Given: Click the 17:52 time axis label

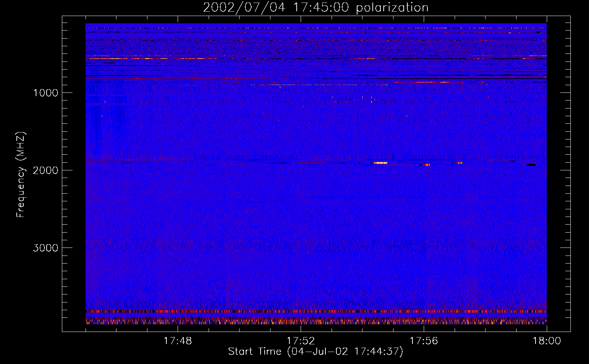Looking at the screenshot, I should tap(301, 341).
